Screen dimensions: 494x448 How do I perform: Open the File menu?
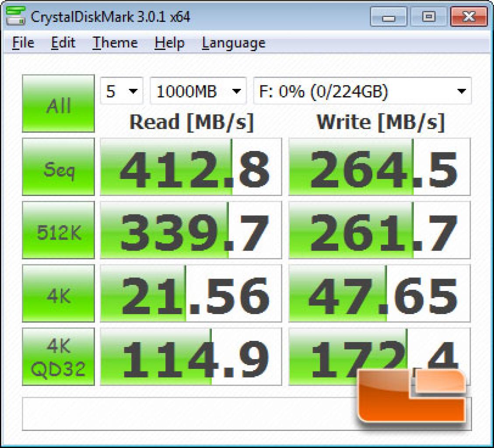click(x=23, y=43)
